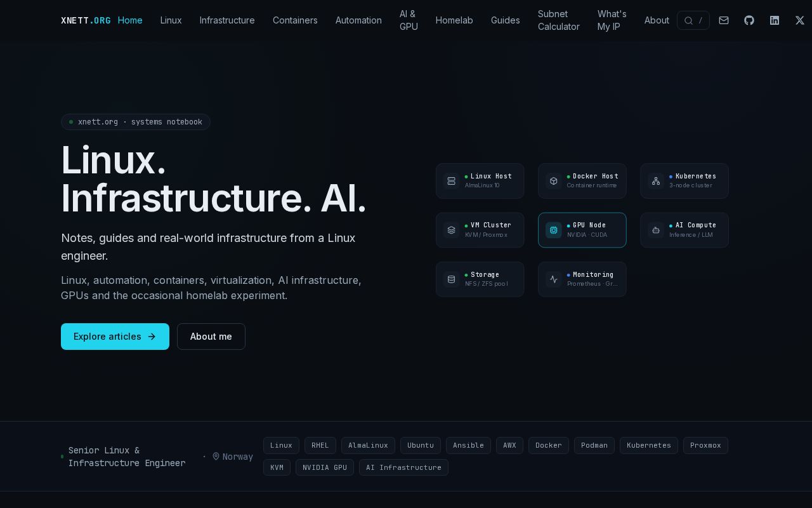Click the 'xnett.org · systems notebook' badge
Viewport: 812px width, 508px height.
tap(136, 122)
